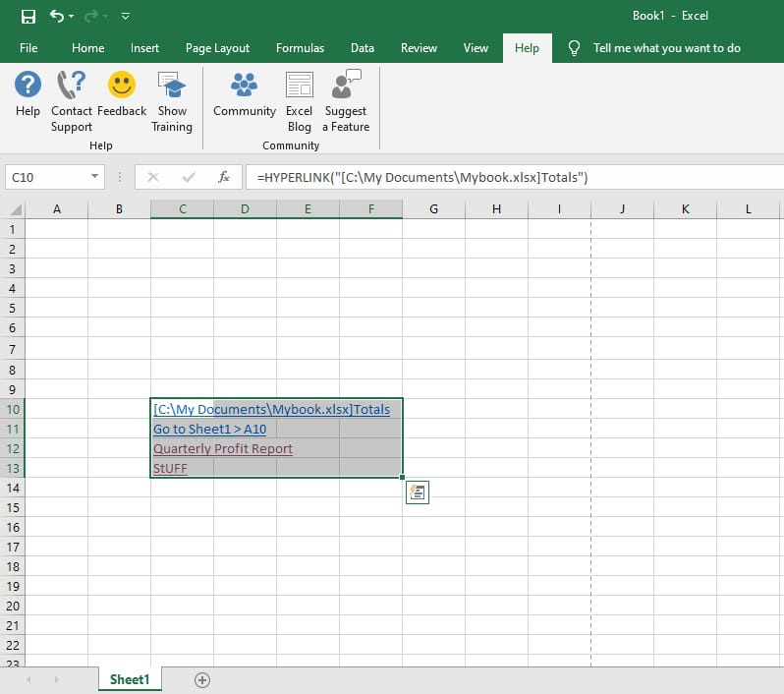Switch to the Formulas ribbon tab

pyautogui.click(x=300, y=48)
